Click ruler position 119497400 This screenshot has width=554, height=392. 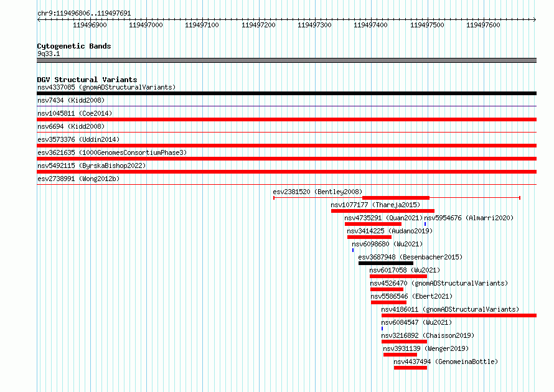[370, 25]
